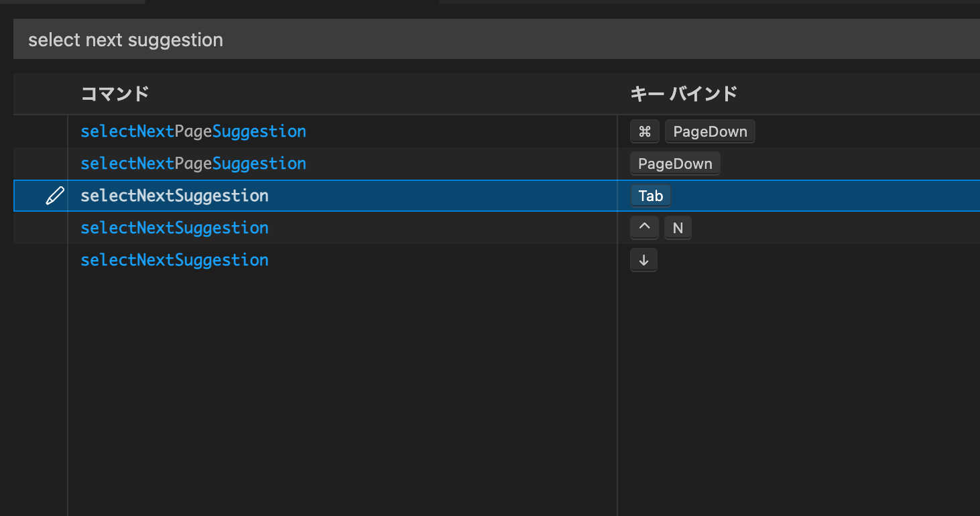Click the selectNextSuggestion command bound to ↓
Screen dimensions: 980x516
(174, 260)
